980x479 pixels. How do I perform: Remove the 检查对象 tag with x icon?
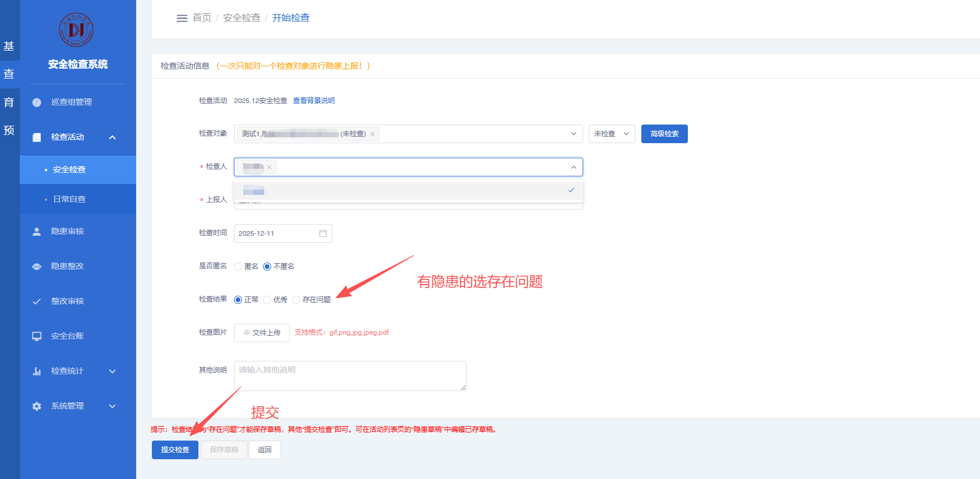pyautogui.click(x=372, y=134)
